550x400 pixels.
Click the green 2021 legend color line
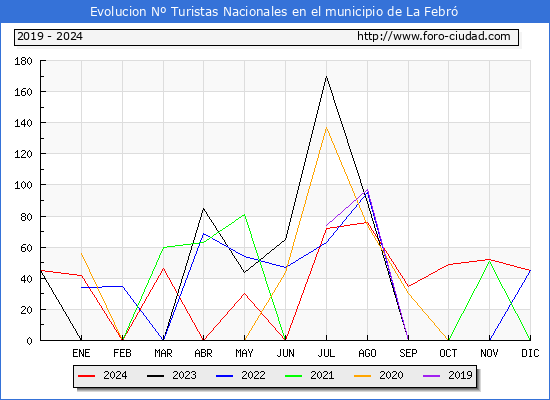point(294,376)
